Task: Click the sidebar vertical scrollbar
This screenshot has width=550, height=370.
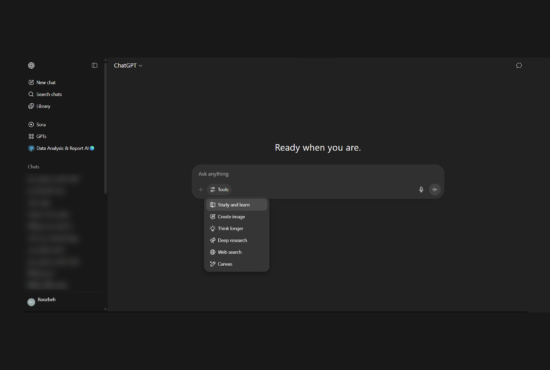Action: 105,128
